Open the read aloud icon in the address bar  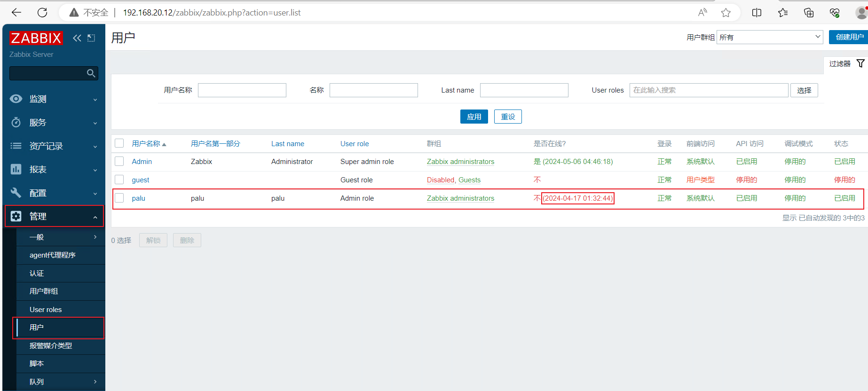point(702,13)
